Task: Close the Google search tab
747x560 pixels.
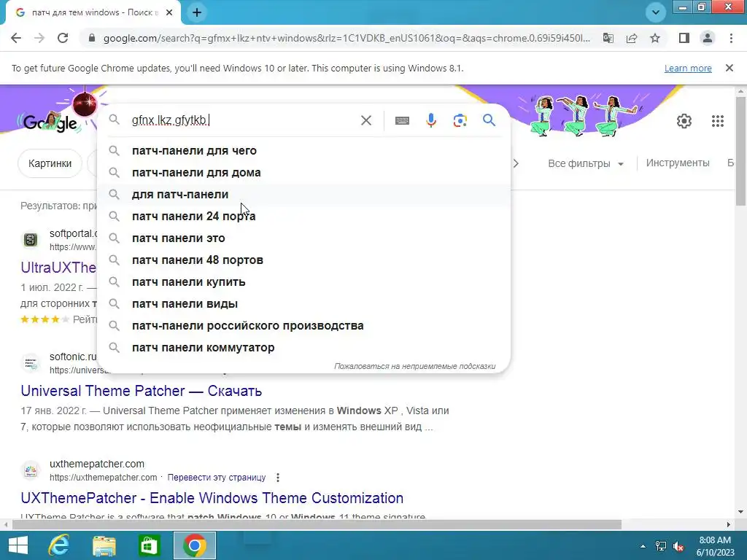Action: (x=169, y=12)
